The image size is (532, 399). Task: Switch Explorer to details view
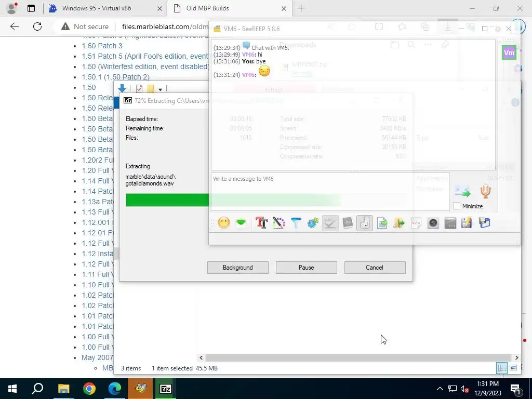(x=502, y=368)
